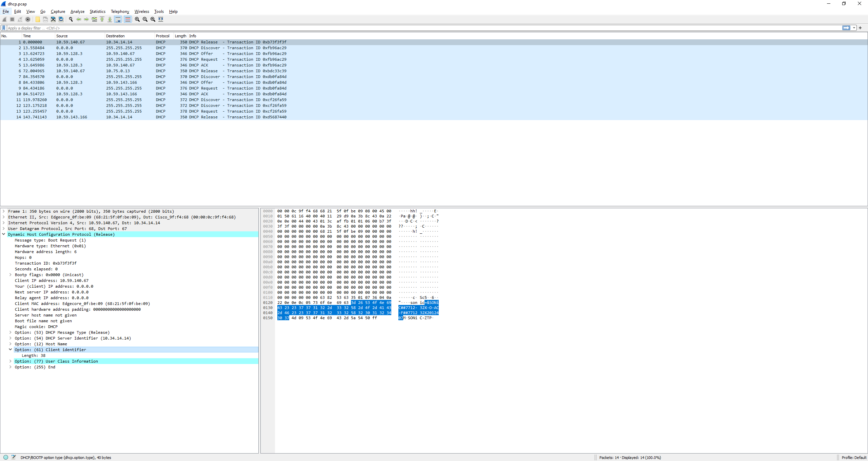This screenshot has width=868, height=461.
Task: Zoom in on the packet list
Action: (x=137, y=19)
